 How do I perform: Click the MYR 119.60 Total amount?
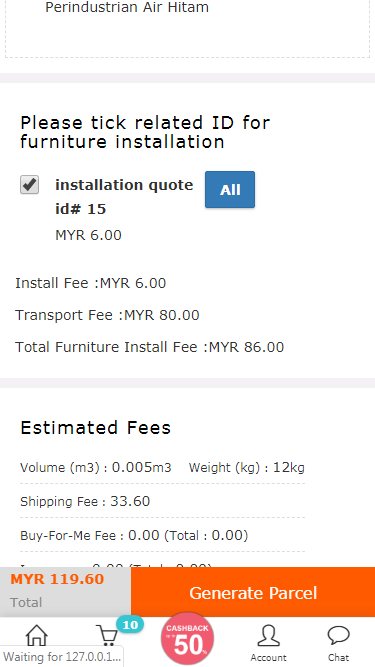pyautogui.click(x=57, y=579)
